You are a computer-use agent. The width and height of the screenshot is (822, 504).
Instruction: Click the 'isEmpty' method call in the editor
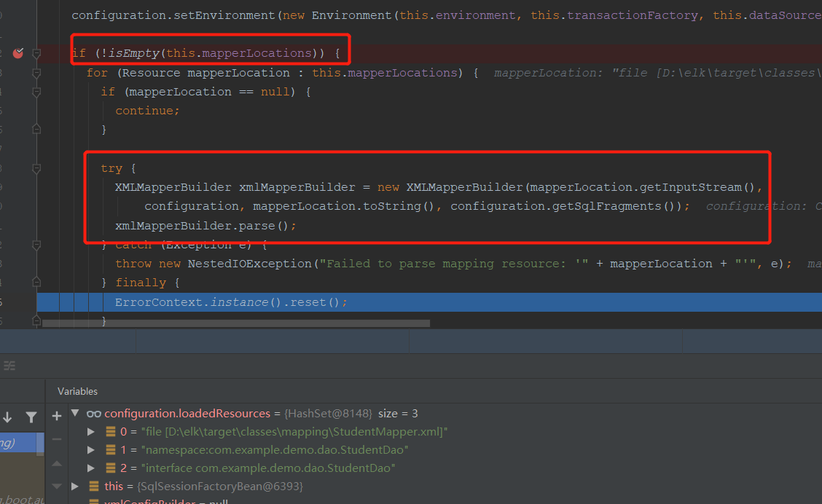tap(133, 53)
